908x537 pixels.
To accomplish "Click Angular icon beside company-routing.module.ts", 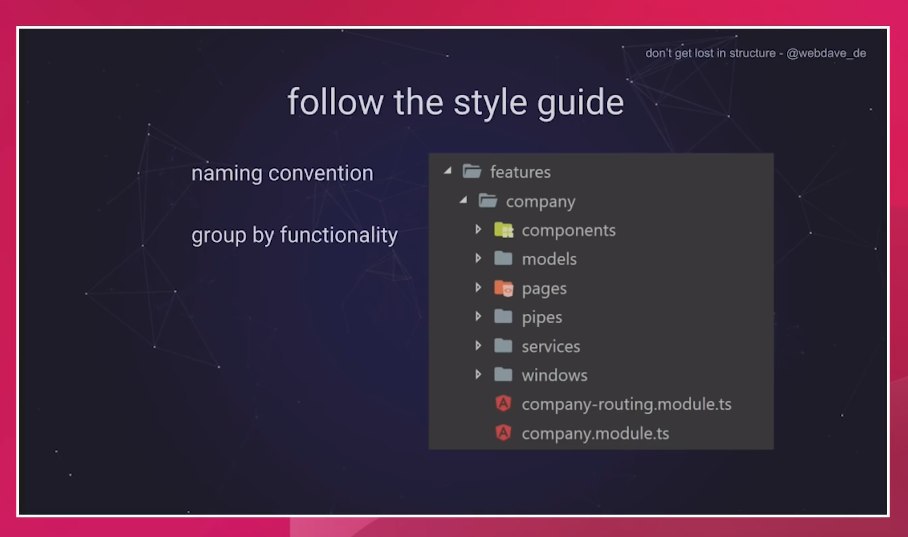I will (x=504, y=403).
